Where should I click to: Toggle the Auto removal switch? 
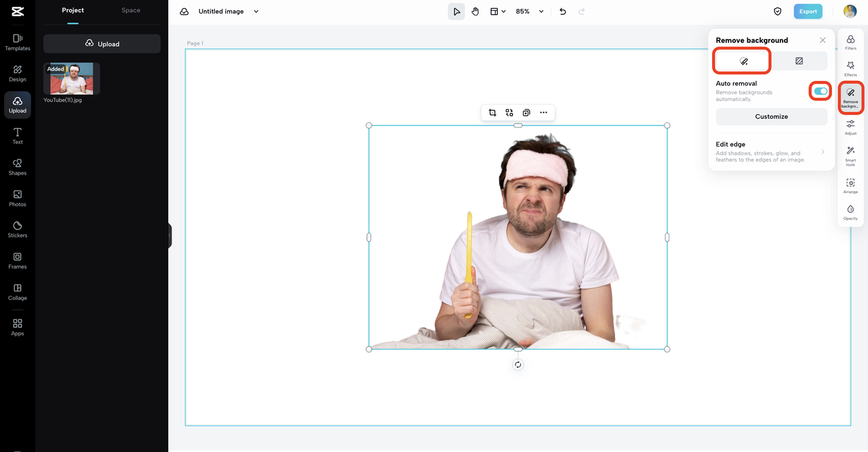pyautogui.click(x=821, y=91)
